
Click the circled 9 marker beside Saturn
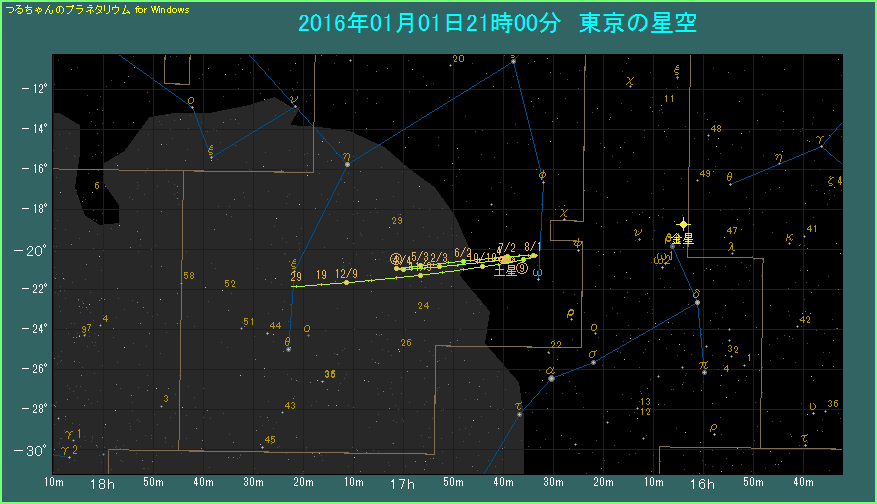tap(523, 269)
